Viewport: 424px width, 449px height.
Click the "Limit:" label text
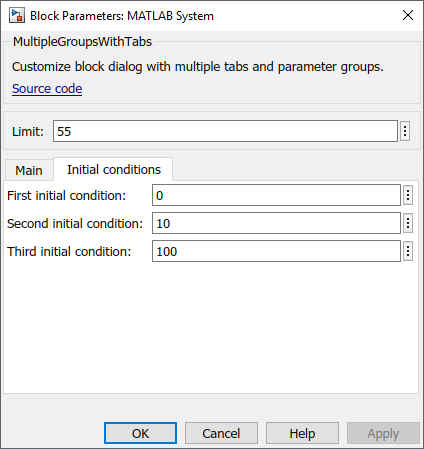click(28, 131)
